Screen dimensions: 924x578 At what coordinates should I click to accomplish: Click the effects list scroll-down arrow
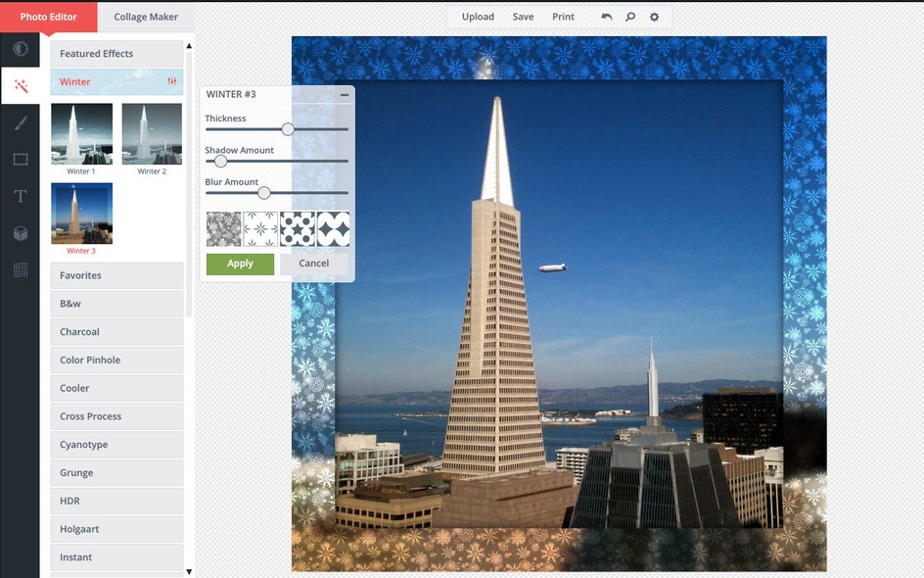(x=189, y=571)
